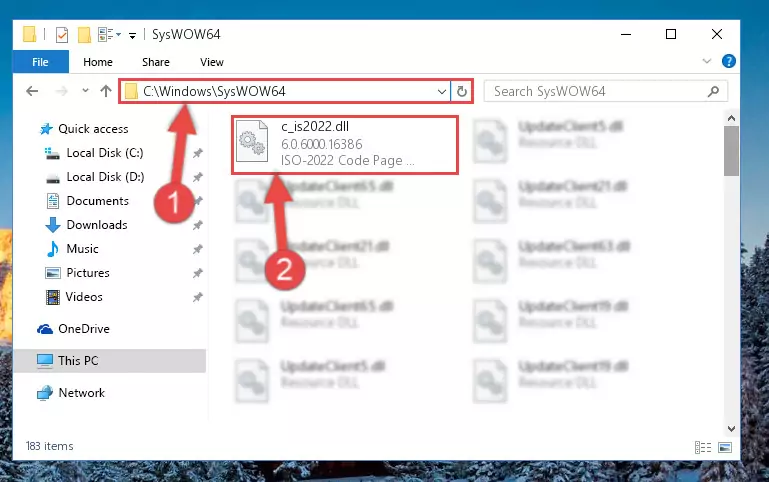Switch to the View ribbon tab
The image size is (769, 482).
point(212,62)
